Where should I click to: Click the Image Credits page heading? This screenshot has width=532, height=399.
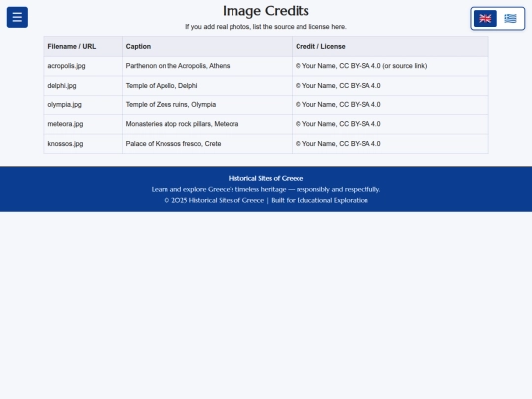pyautogui.click(x=266, y=11)
